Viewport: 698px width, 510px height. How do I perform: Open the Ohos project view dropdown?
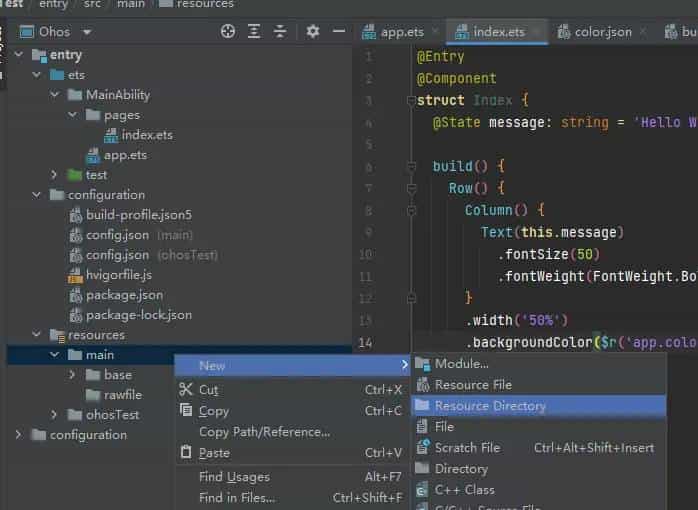coord(87,32)
